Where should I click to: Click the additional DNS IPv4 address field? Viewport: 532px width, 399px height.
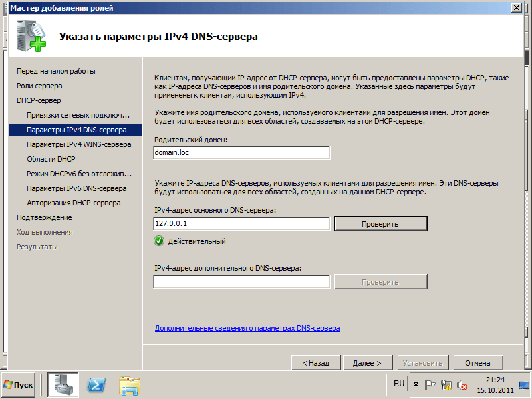tap(241, 281)
